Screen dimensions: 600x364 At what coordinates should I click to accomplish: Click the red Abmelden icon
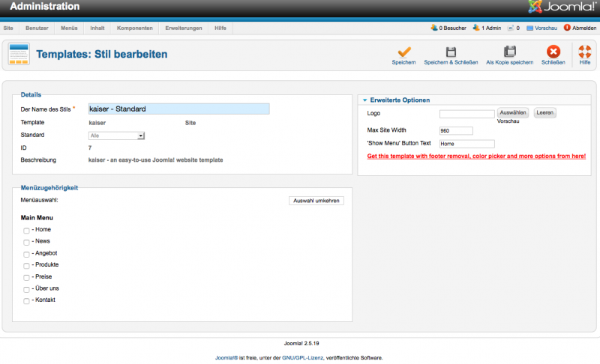(567, 28)
